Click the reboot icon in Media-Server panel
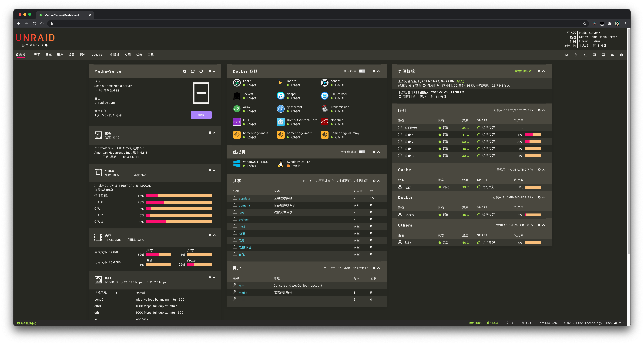Image resolution: width=644 pixels, height=344 pixels. click(193, 71)
